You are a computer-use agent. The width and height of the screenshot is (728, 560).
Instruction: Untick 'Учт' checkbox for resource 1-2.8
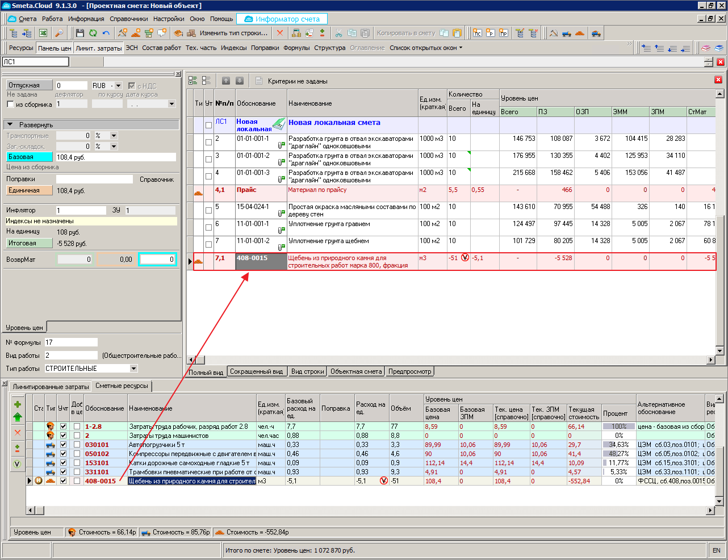tap(63, 426)
